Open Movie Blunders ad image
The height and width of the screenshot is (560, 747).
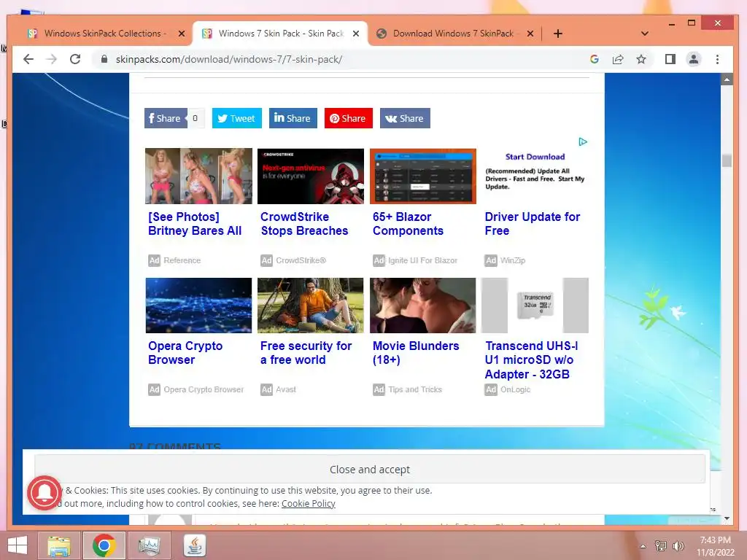coord(423,306)
